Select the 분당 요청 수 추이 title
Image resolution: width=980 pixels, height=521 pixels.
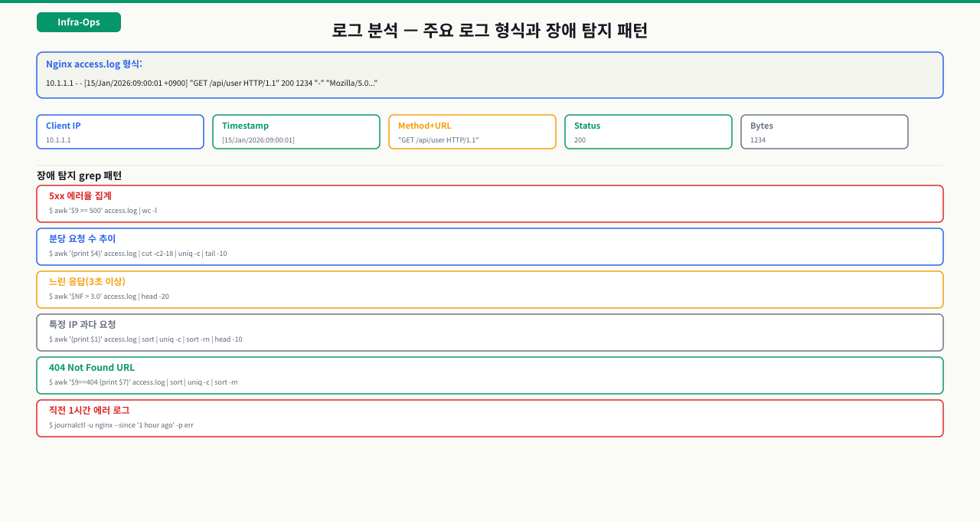click(x=83, y=239)
